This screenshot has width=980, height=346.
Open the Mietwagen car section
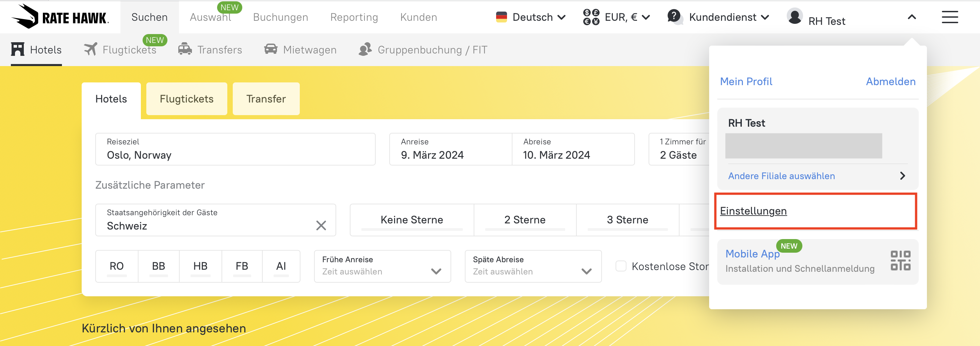(x=300, y=50)
